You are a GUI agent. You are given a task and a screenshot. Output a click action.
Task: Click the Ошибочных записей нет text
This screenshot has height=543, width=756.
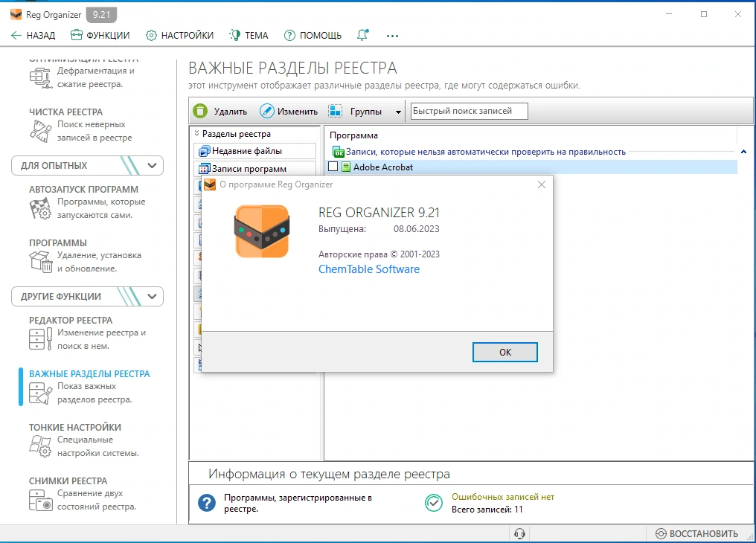(x=503, y=497)
